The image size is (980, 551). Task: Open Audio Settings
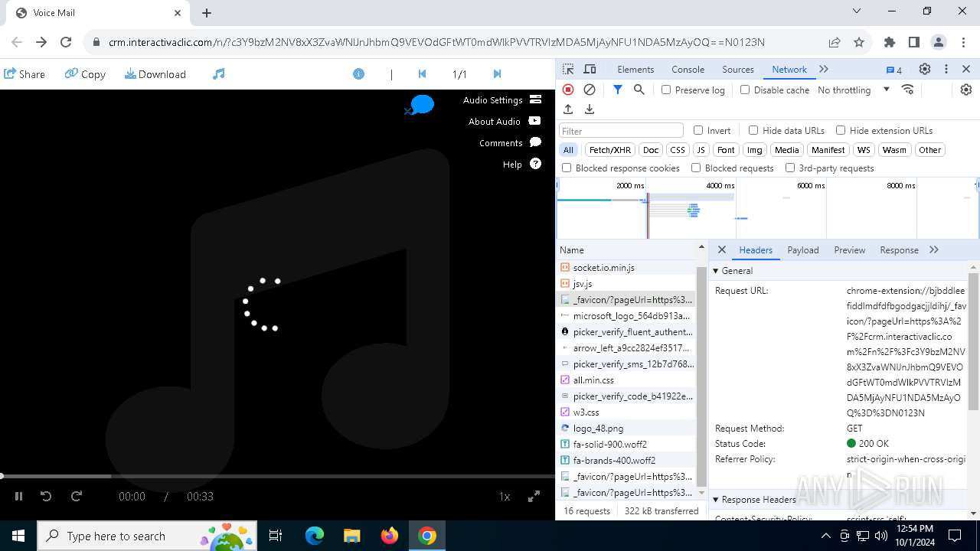tap(502, 100)
